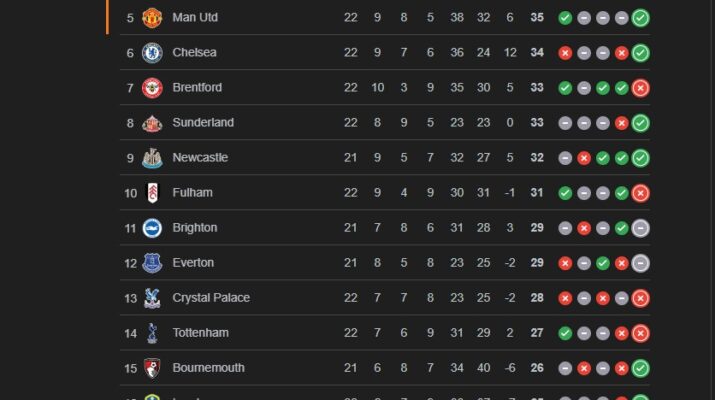Click Tottenham's first form win icon

(x=565, y=333)
